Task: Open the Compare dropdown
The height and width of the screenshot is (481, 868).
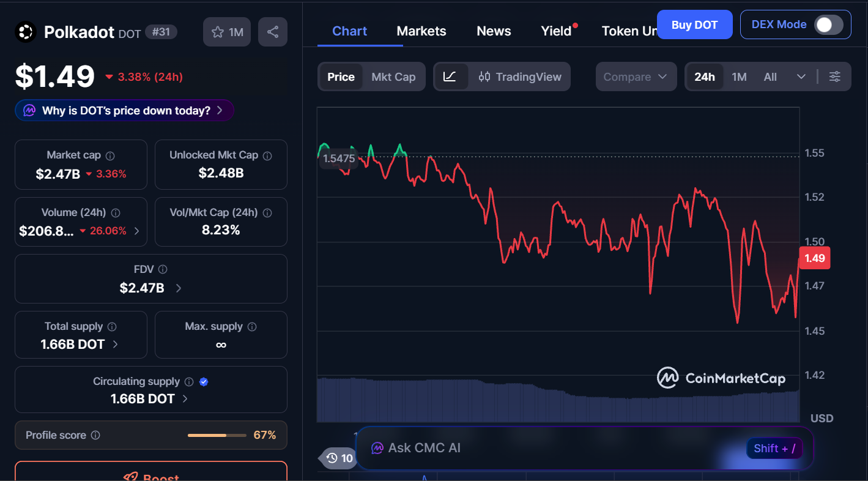Action: [636, 76]
